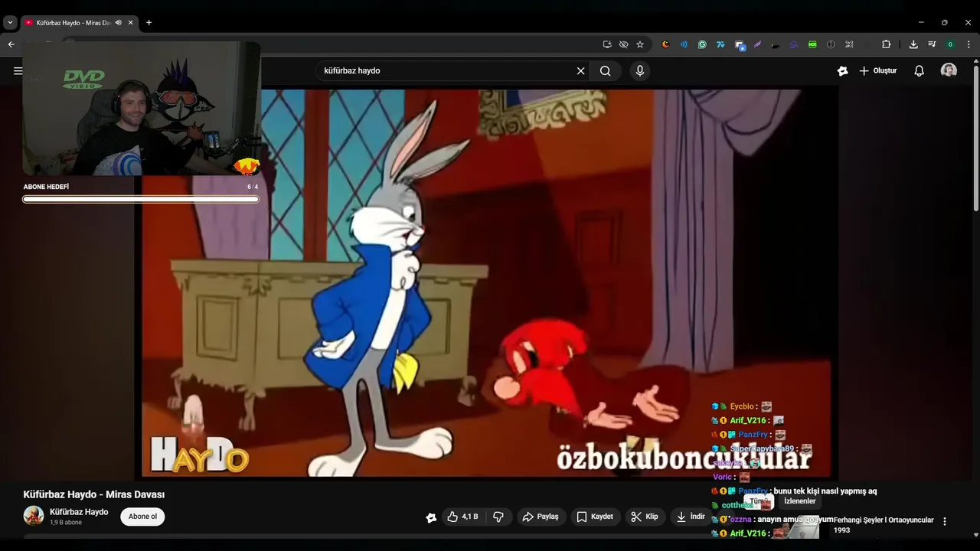Click the 1,9 B abone subscriber count

[x=66, y=523]
